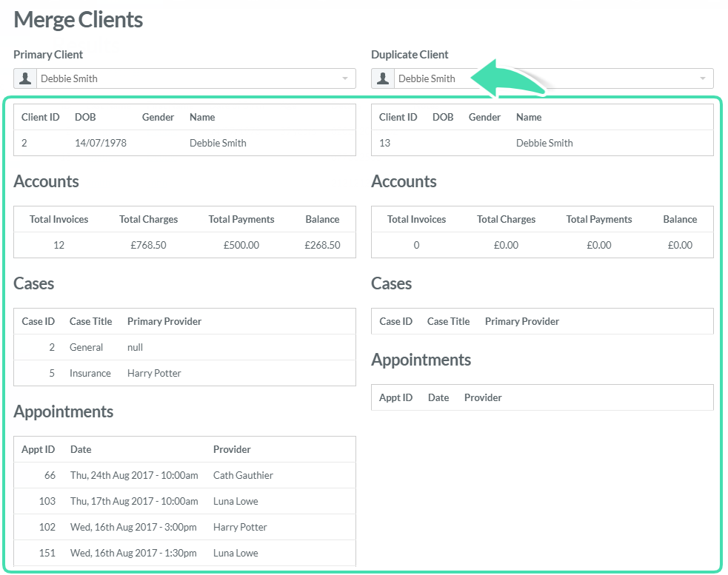The image size is (728, 575).
Task: Click primary Case Title column header
Action: [90, 321]
